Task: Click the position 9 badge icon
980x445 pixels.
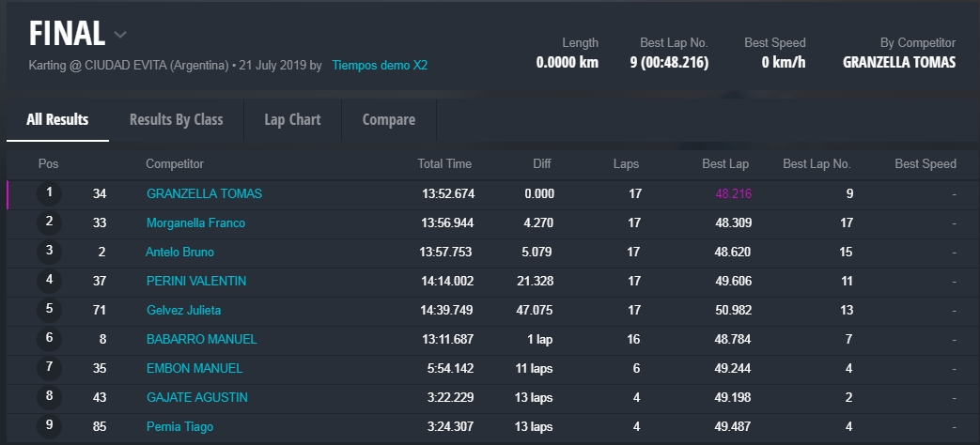Action: [x=49, y=426]
